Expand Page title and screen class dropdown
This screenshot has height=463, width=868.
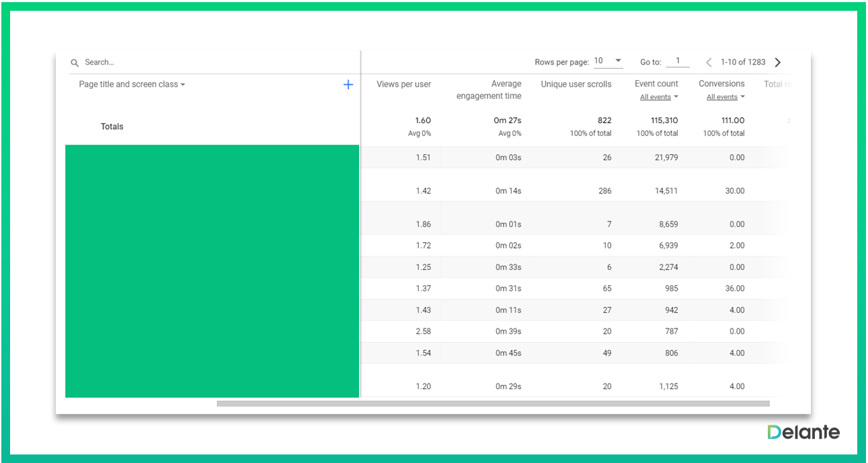coord(132,85)
